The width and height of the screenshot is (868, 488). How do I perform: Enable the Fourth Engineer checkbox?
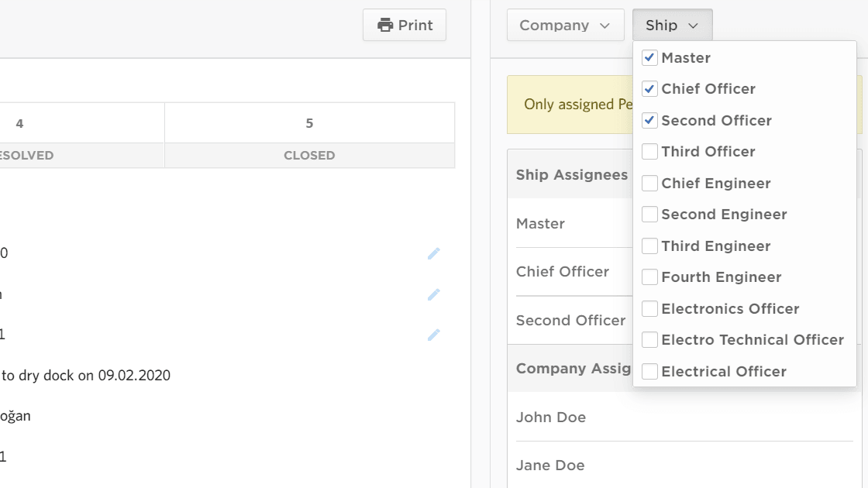tap(649, 277)
